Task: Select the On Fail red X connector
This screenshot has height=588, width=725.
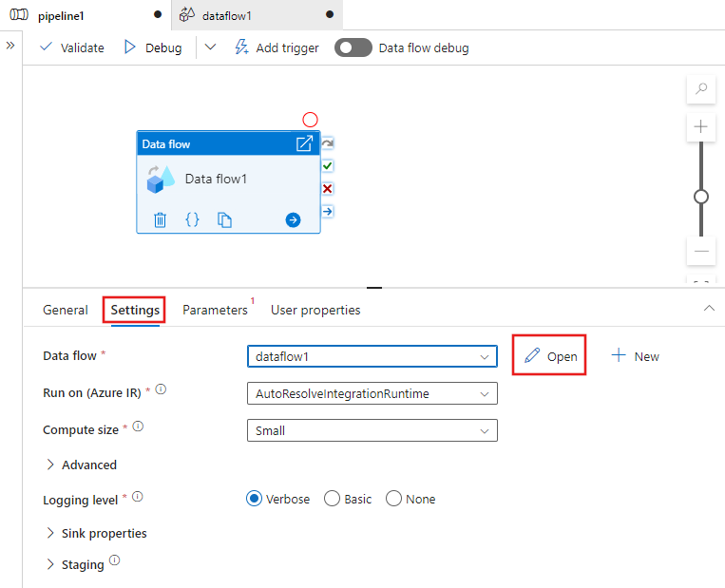Action: (328, 189)
